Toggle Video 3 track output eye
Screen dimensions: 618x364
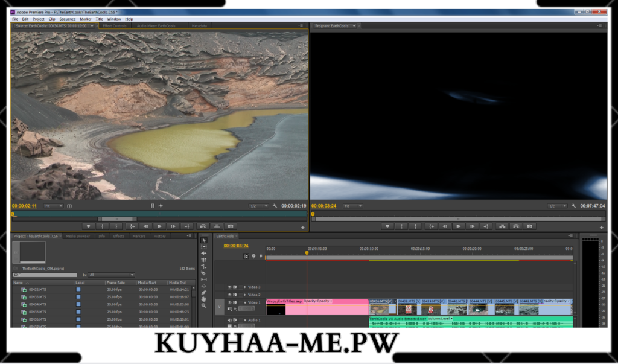tap(229, 287)
